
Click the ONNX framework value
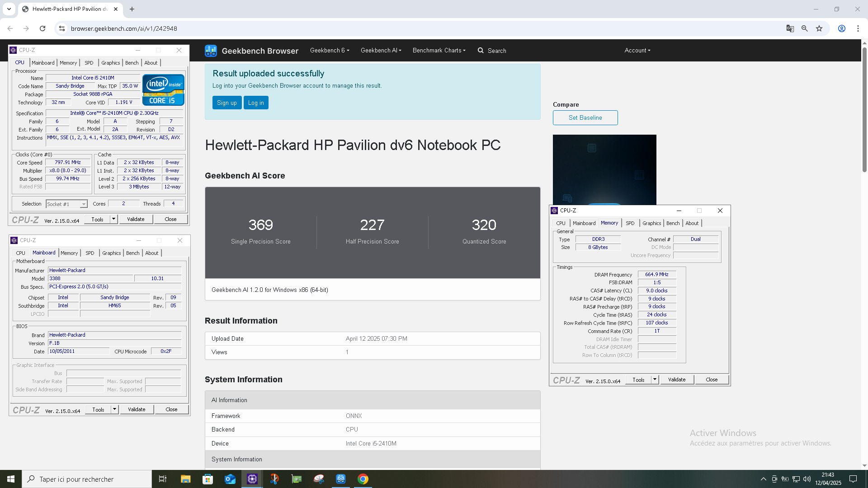tap(354, 416)
